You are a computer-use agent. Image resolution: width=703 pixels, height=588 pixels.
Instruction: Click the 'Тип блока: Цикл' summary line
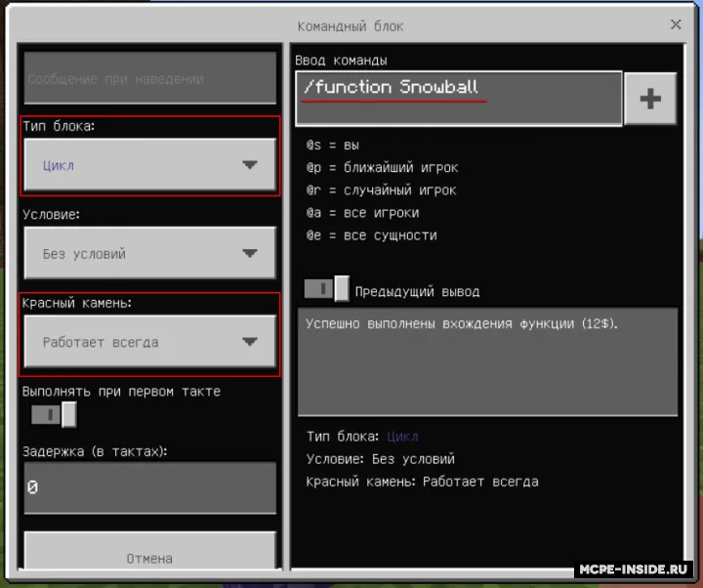click(x=362, y=437)
